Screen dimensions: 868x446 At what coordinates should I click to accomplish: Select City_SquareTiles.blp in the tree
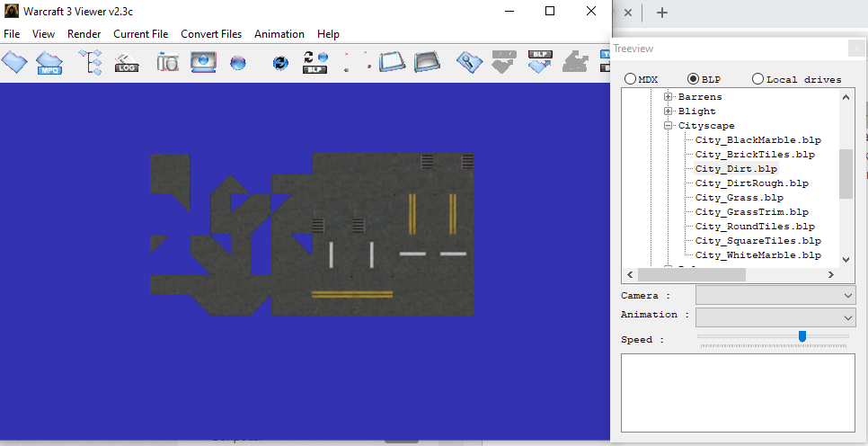[757, 240]
